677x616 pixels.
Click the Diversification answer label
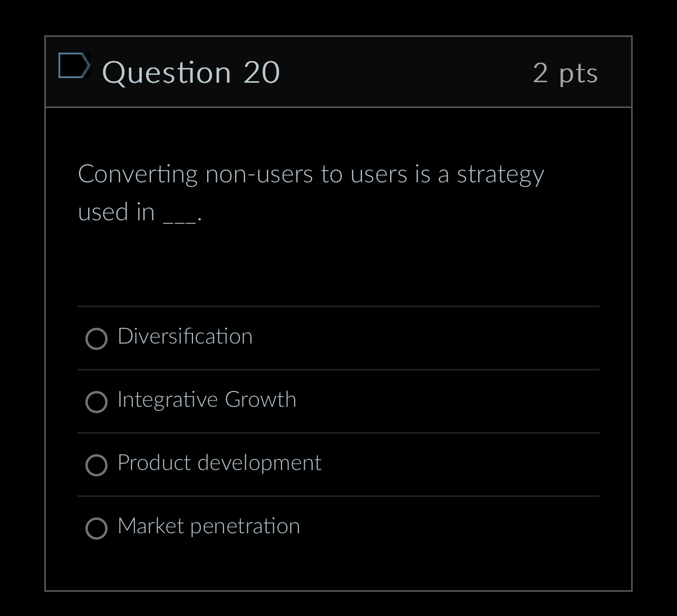pos(186,337)
